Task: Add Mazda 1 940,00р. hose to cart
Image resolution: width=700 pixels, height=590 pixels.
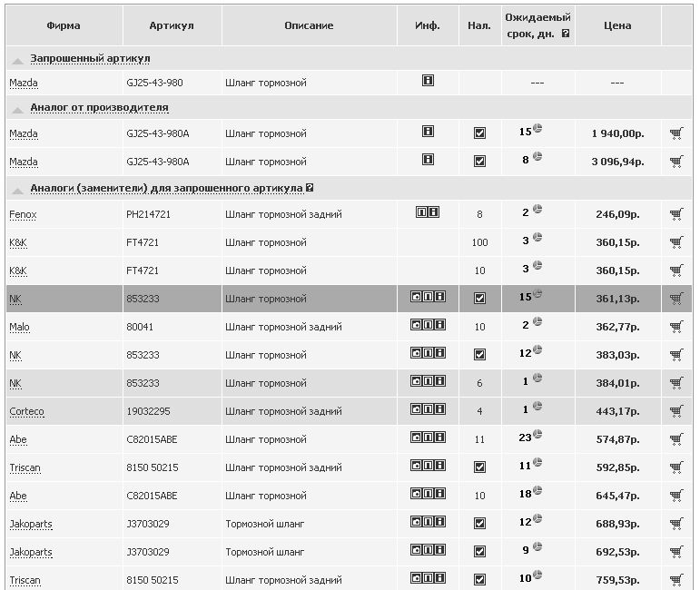Action: (x=676, y=133)
